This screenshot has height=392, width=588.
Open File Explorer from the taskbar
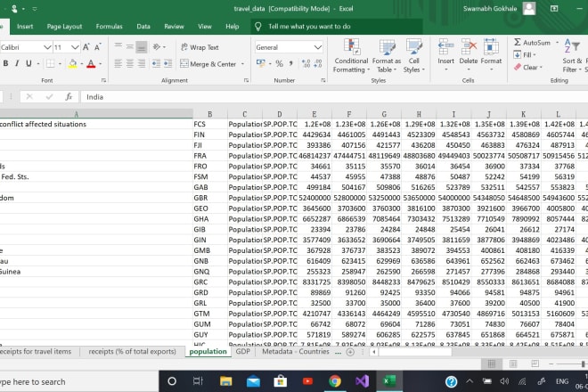tap(225, 381)
